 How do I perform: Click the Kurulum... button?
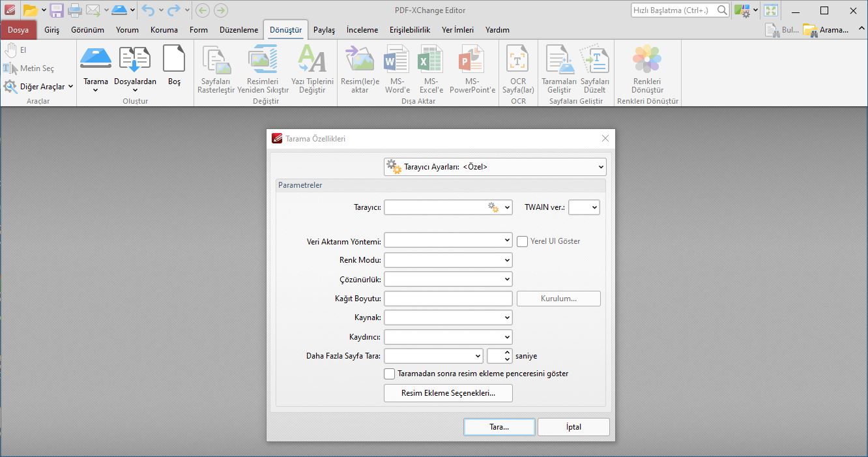[558, 299]
